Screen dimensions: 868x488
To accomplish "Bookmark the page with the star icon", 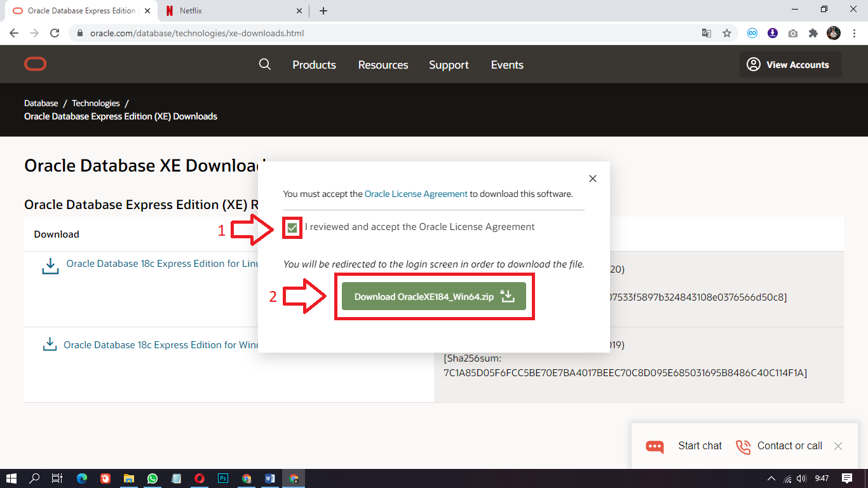I will pos(727,32).
